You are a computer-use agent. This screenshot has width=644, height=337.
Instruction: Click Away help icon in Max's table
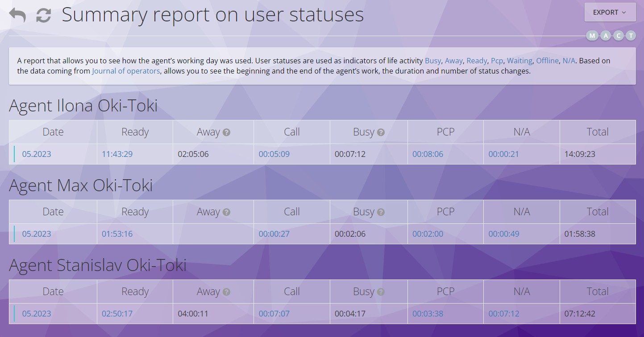pyautogui.click(x=226, y=212)
